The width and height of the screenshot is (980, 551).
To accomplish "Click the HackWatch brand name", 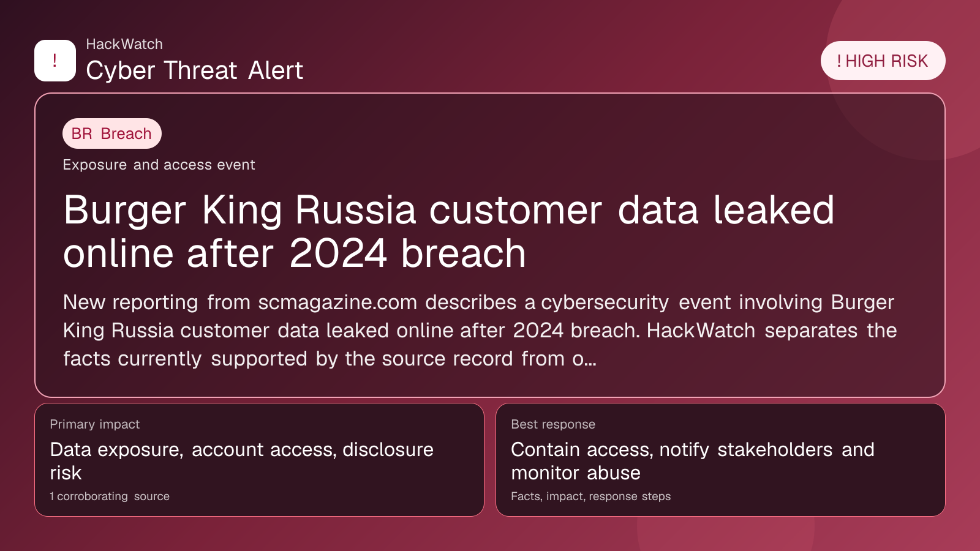I will (124, 44).
